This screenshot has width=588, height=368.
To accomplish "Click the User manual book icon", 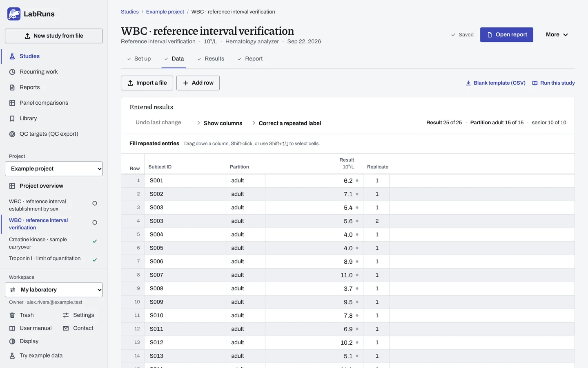I will click(x=12, y=328).
